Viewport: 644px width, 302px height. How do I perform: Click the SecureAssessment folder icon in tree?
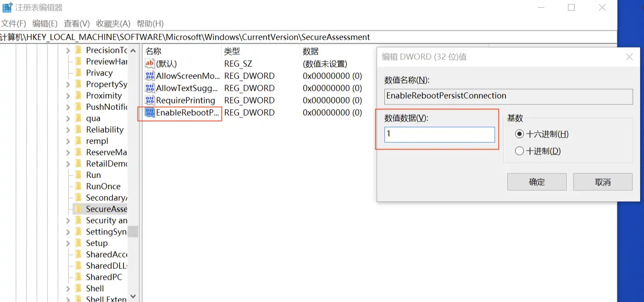79,209
